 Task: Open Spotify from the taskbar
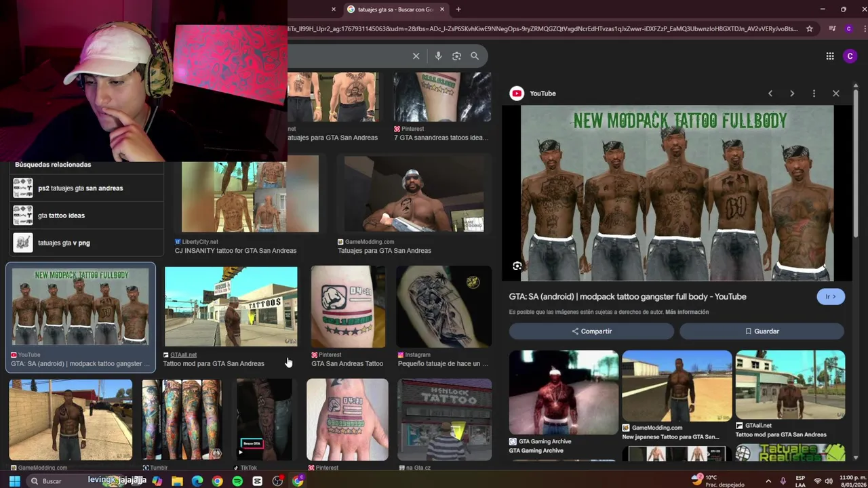[237, 481]
